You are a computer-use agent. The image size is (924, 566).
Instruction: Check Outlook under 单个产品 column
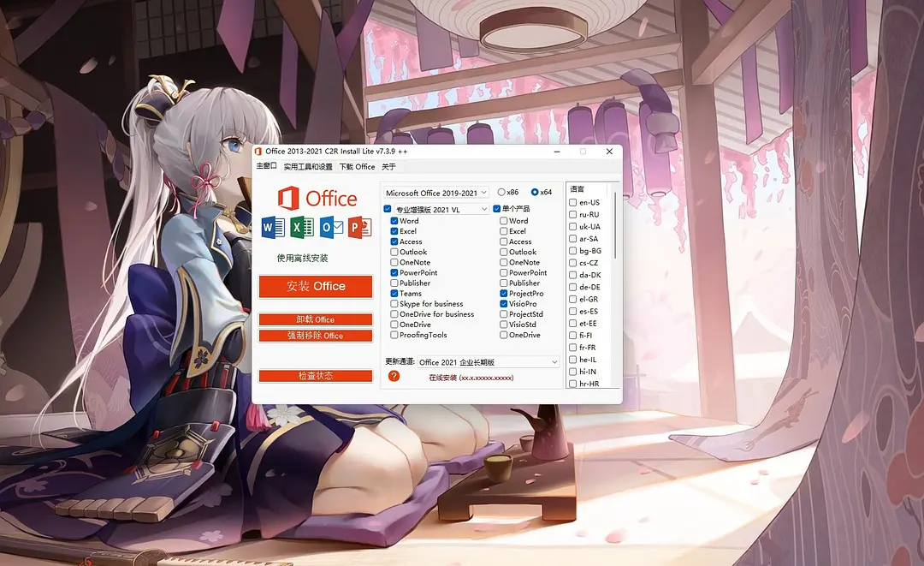pyautogui.click(x=504, y=253)
